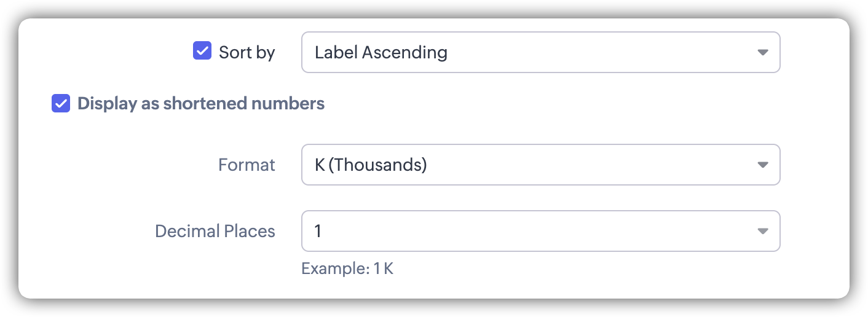This screenshot has height=317, width=868.
Task: Click the value 1 in Decimal Places
Action: point(318,231)
